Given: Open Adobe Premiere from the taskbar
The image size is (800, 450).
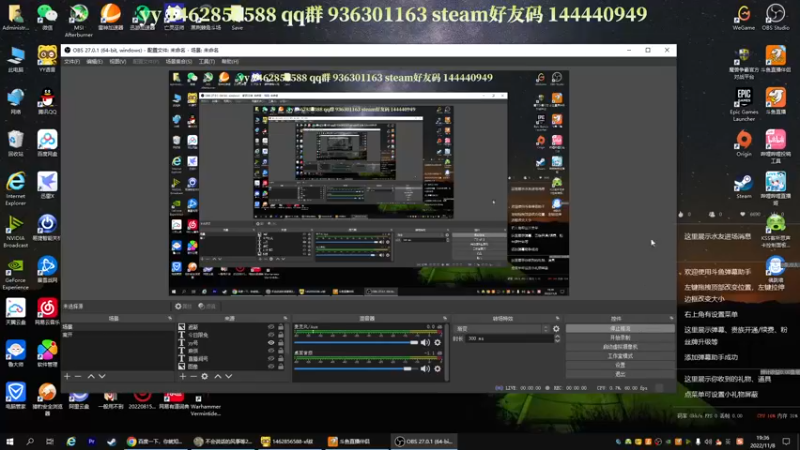Looking at the screenshot, I should click(x=91, y=441).
